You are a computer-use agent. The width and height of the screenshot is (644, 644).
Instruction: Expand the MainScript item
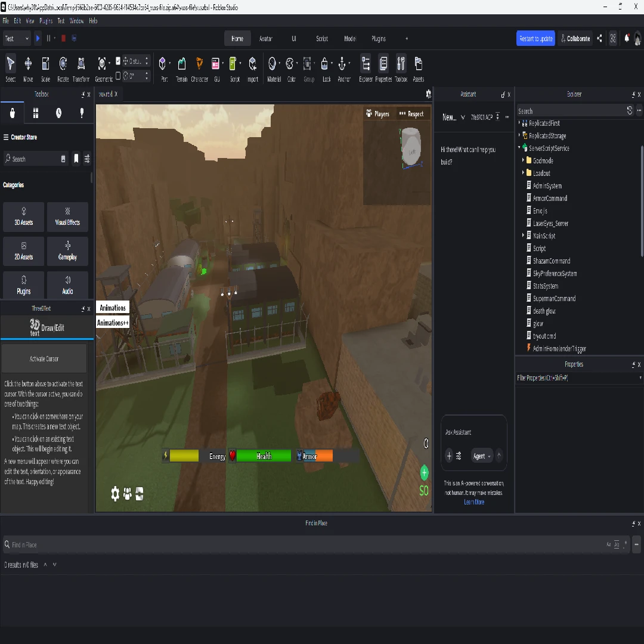(523, 235)
